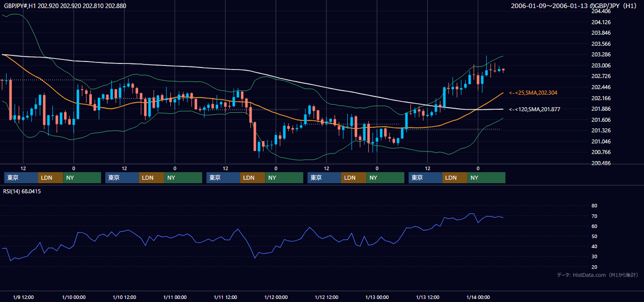This screenshot has height=302, width=644.
Task: Click the 1/11 00:00 time axis label
Action: point(175,297)
